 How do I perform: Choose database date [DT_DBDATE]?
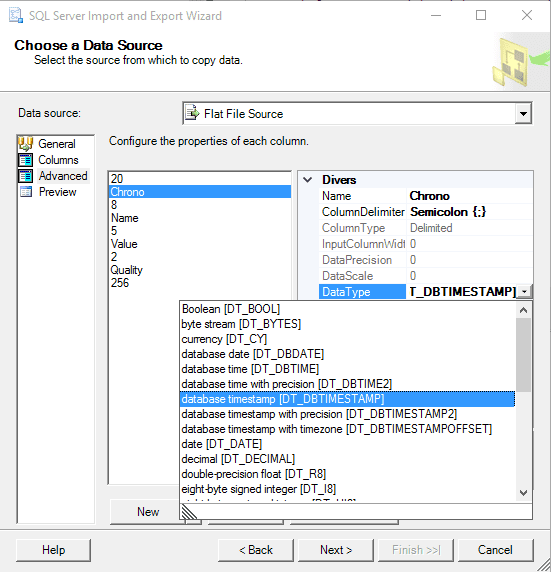tap(347, 354)
